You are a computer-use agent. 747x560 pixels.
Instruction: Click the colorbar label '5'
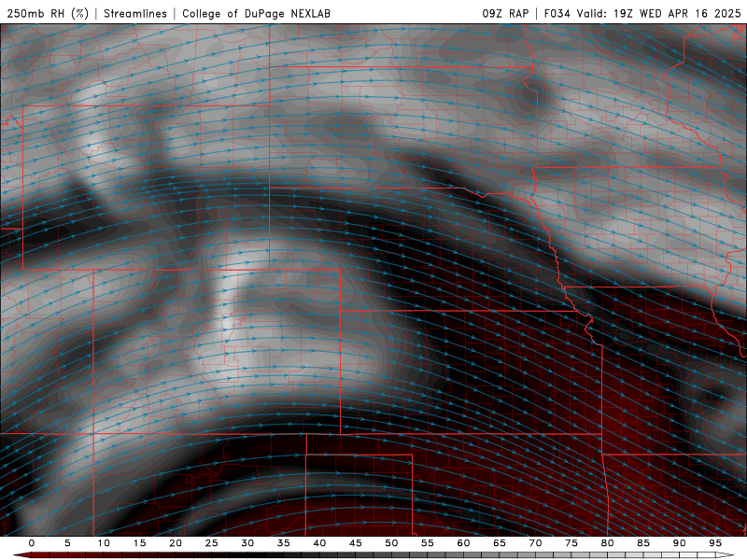pyautogui.click(x=67, y=543)
